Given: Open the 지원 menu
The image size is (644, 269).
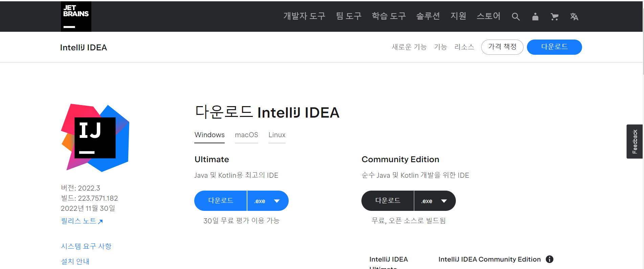Looking at the screenshot, I should tap(458, 16).
